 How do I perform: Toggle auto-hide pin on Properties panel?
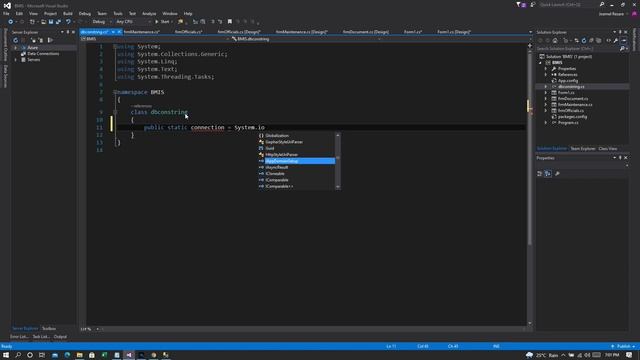click(x=620, y=158)
